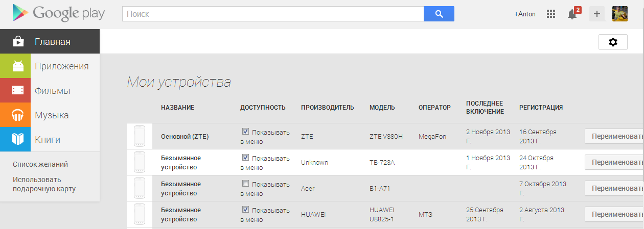Open the Google apps grid icon

[x=551, y=14]
